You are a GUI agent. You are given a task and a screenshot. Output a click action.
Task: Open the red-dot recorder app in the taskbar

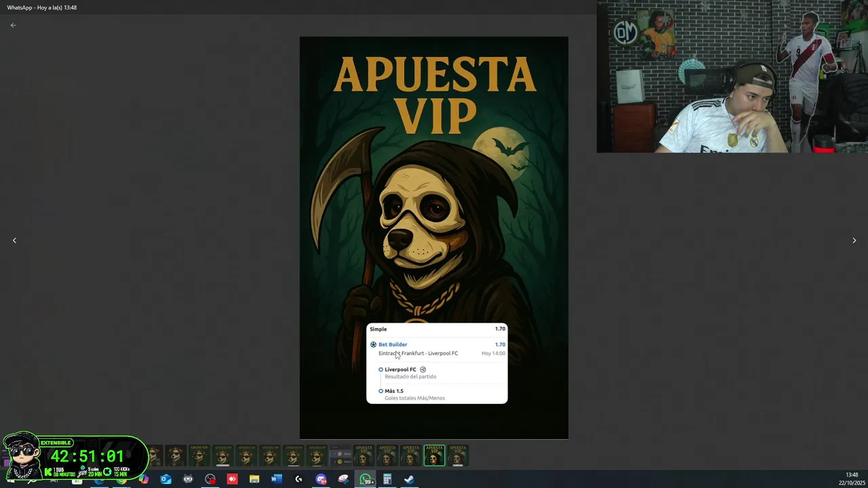(x=210, y=479)
